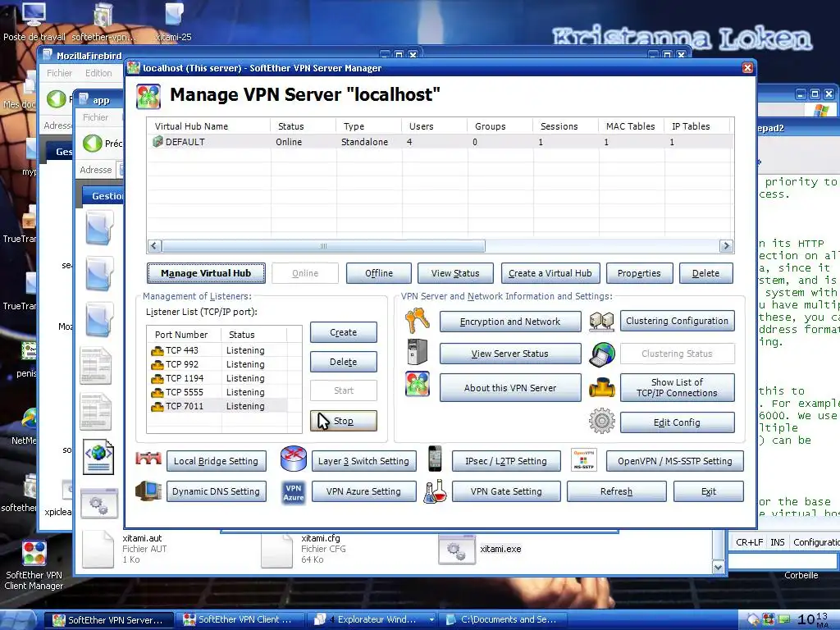Click the xitami.cfg file icon in Explorer window

(x=276, y=550)
